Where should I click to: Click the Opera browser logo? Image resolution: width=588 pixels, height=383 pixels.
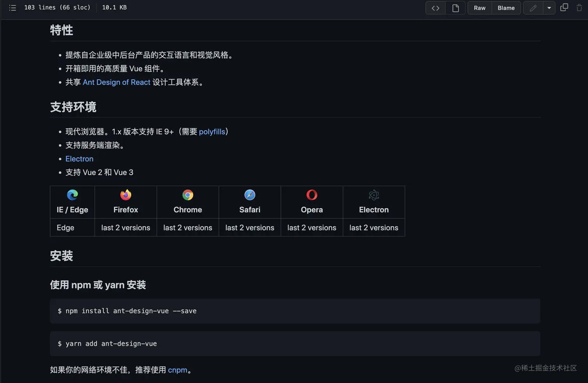tap(312, 195)
